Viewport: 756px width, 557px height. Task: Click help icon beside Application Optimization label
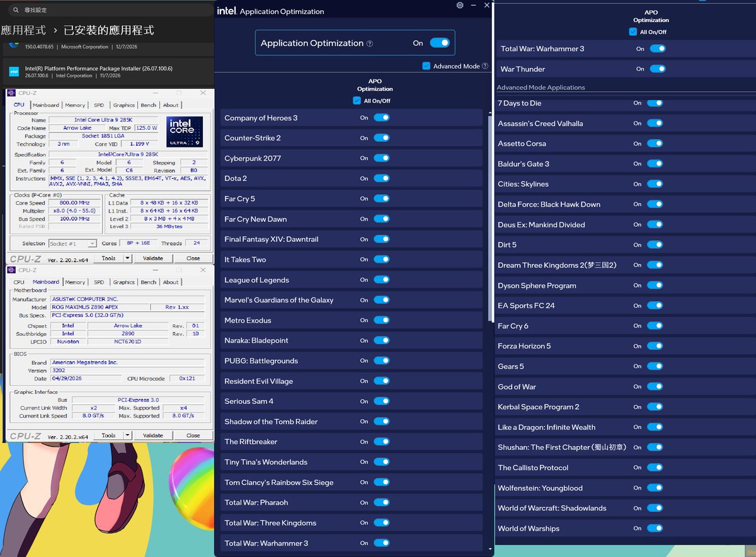pos(370,43)
